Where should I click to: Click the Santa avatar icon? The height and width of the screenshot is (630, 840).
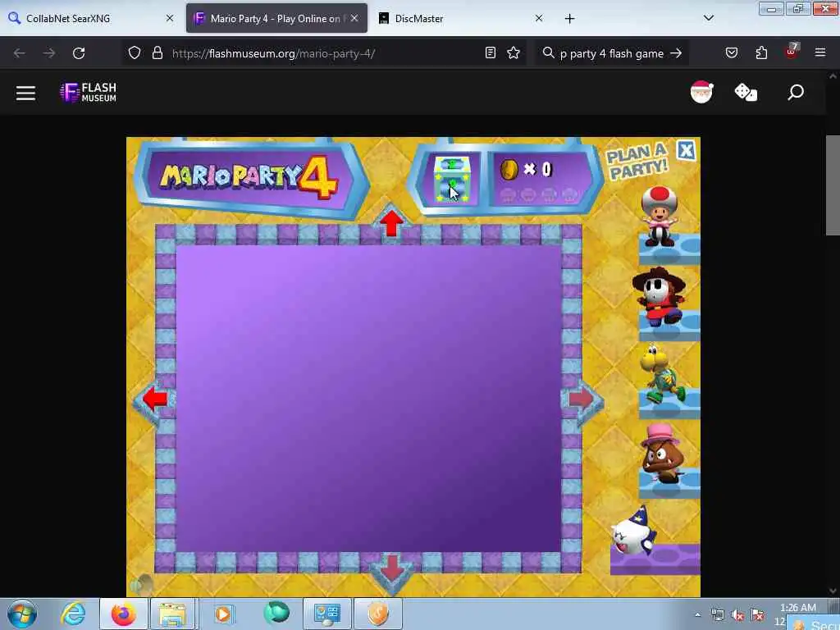point(702,92)
